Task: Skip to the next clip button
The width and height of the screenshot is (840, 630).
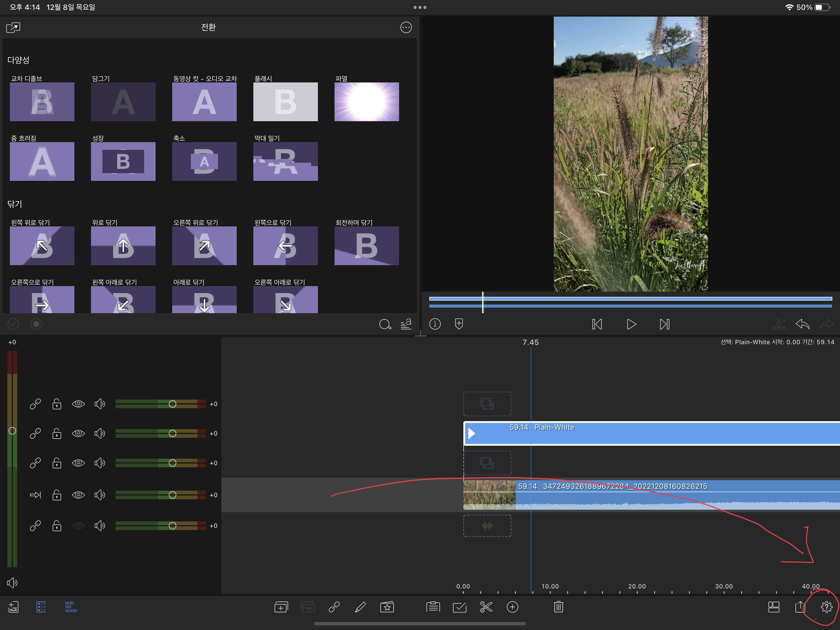Action: pos(664,324)
